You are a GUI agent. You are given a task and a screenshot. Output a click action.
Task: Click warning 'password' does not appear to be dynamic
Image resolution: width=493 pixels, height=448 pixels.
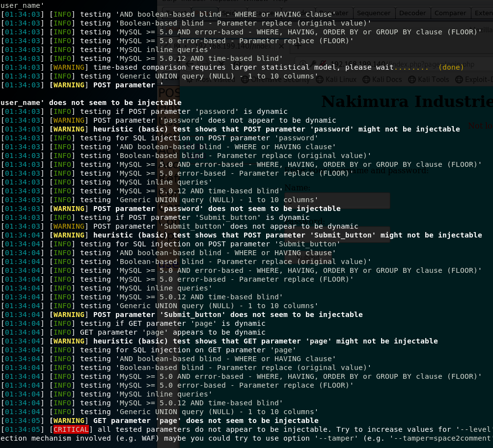168,120
